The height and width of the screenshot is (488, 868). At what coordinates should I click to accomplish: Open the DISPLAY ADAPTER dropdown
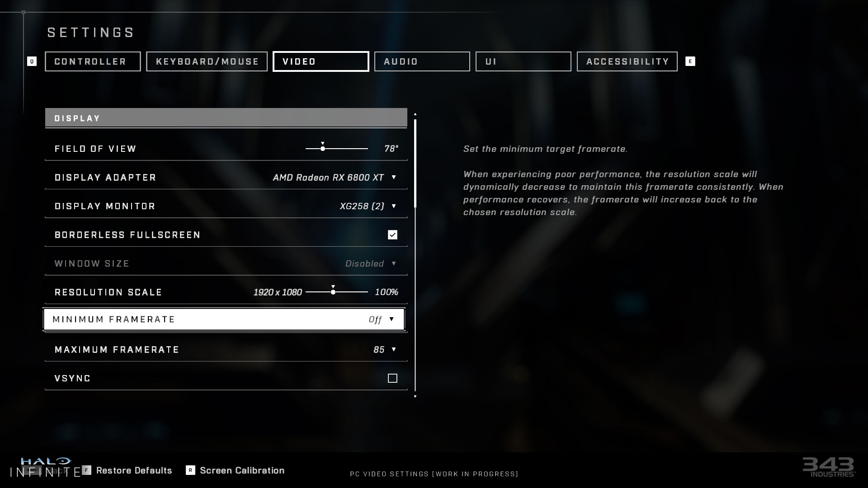click(x=393, y=177)
